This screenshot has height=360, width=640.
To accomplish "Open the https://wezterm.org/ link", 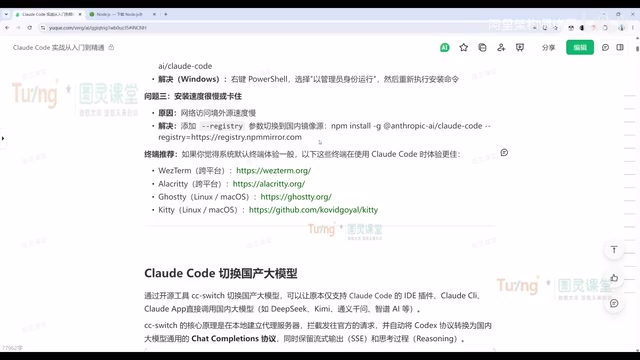I will (x=273, y=171).
